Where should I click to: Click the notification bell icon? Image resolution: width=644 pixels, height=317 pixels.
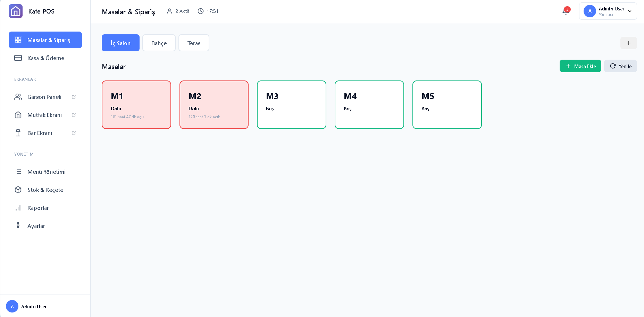[x=566, y=11]
